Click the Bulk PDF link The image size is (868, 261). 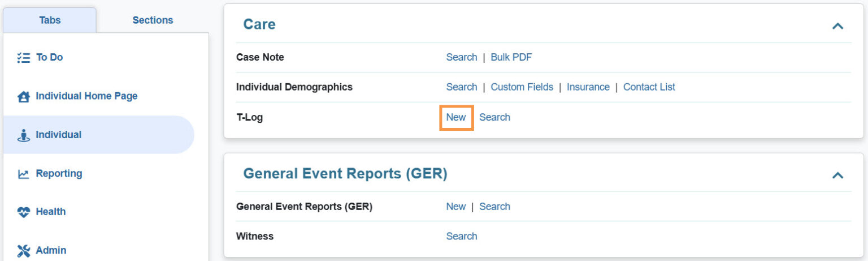point(511,57)
